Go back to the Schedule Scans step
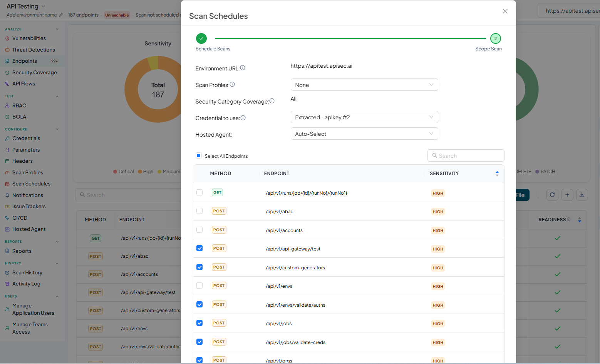The image size is (600, 364). pos(201,38)
